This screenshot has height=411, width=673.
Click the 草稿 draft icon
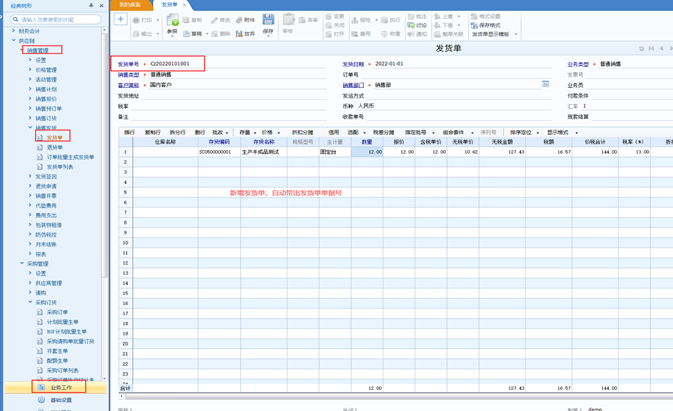pyautogui.click(x=186, y=34)
